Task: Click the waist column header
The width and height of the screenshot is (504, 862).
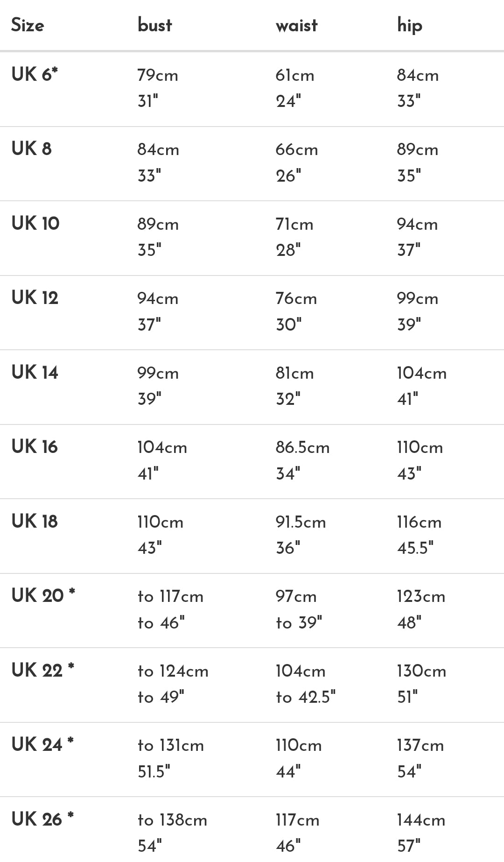Action: (296, 25)
